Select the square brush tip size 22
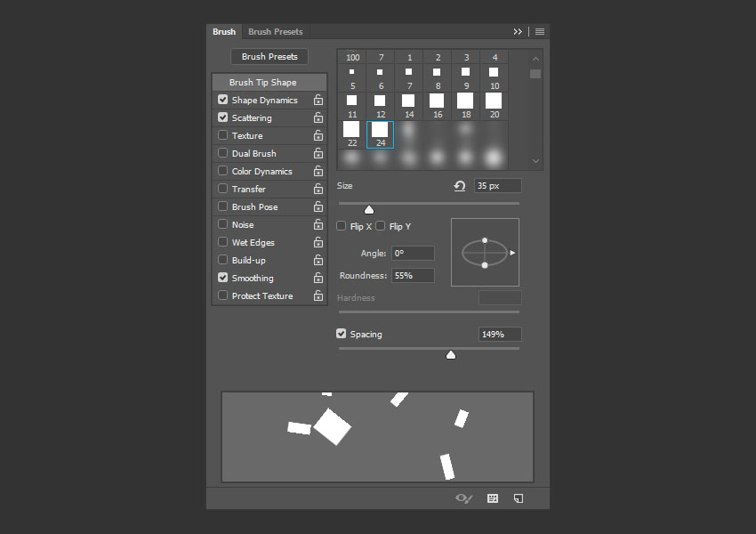 [x=351, y=134]
